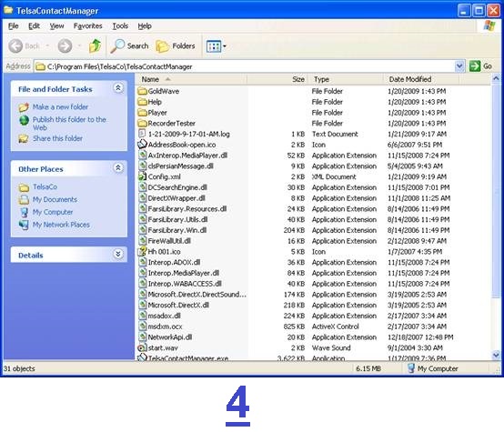This screenshot has width=504, height=432.
Task: Select the Hh 001.ico file icon
Action: click(142, 251)
